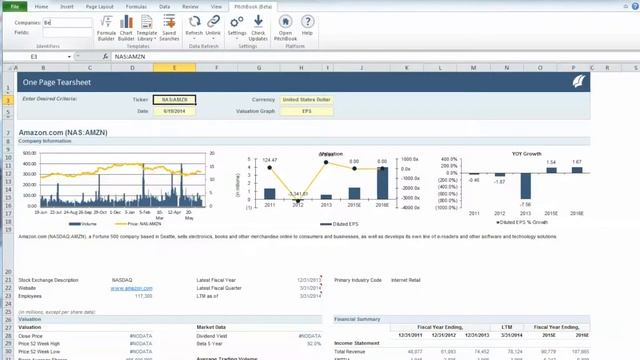640x360 pixels.
Task: Open the PitchBook Help
Action: [307, 25]
